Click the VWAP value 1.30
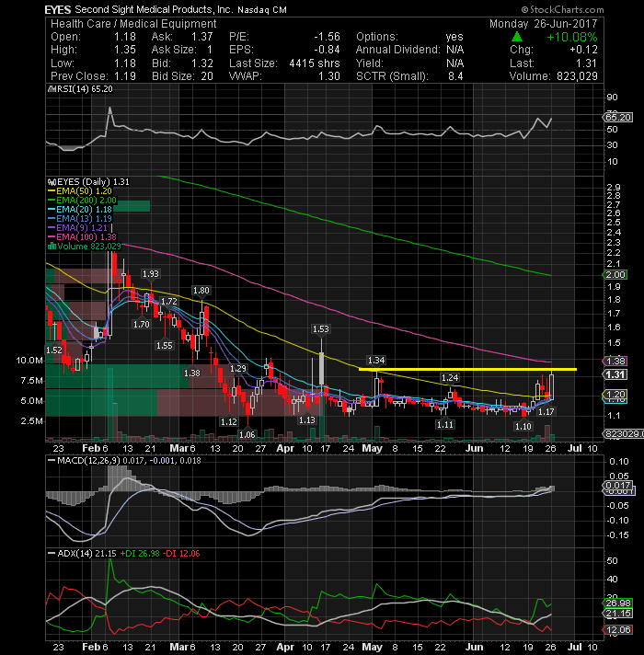644x655 pixels. [x=329, y=76]
